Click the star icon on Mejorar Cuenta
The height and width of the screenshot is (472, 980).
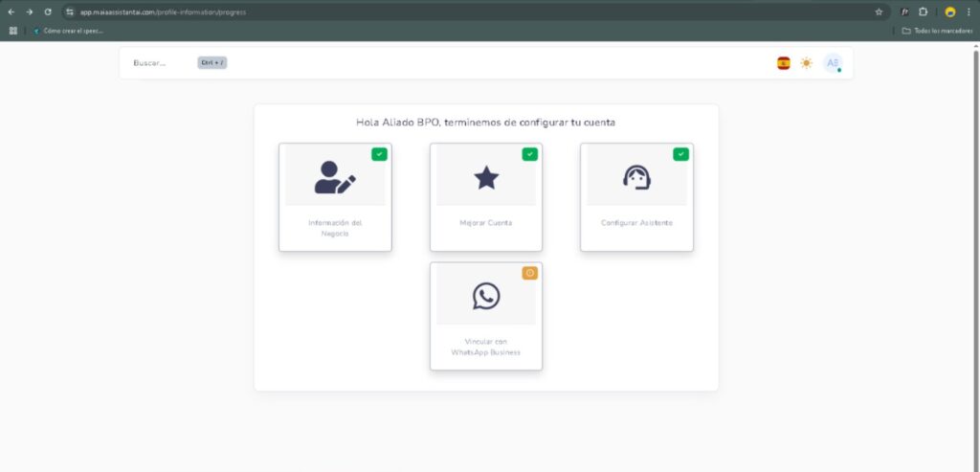[486, 177]
